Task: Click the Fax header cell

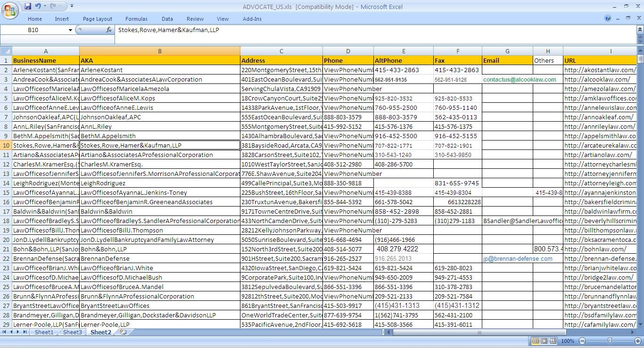Action: (458, 60)
